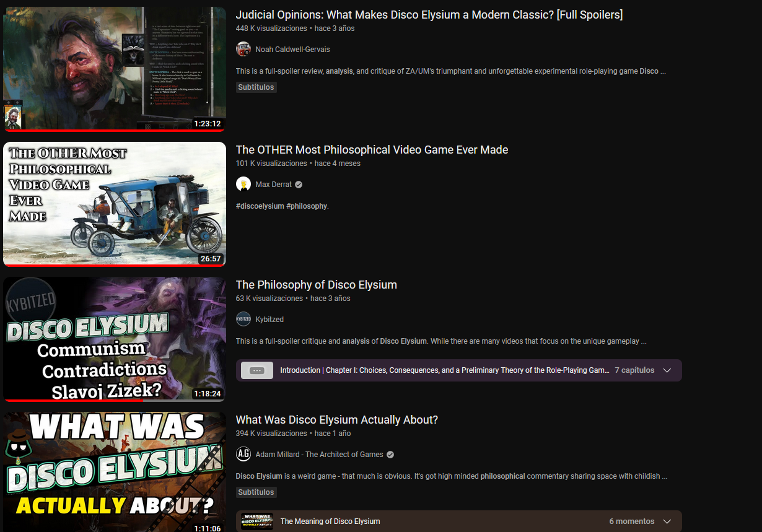Open Kybitzed channel avatar
Viewport: 762px width, 532px height.
click(243, 320)
